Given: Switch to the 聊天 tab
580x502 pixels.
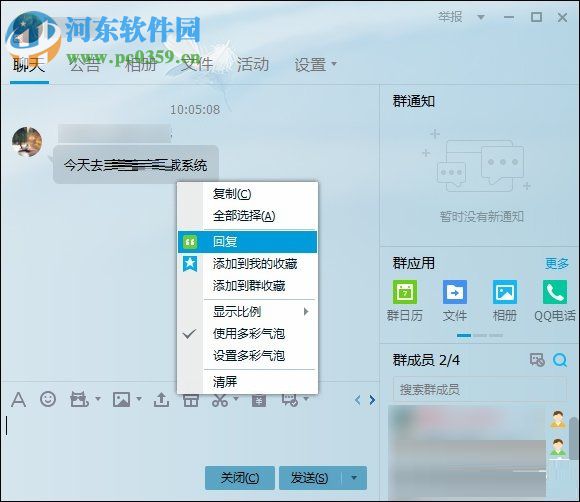Looking at the screenshot, I should (29, 65).
